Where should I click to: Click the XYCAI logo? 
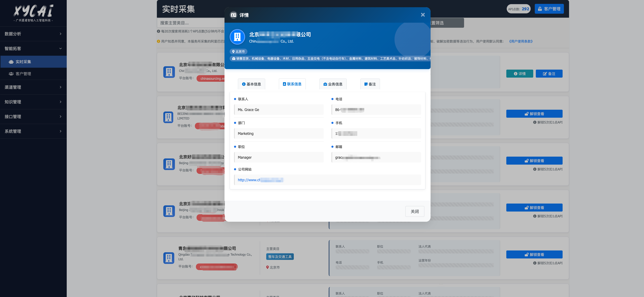33,13
